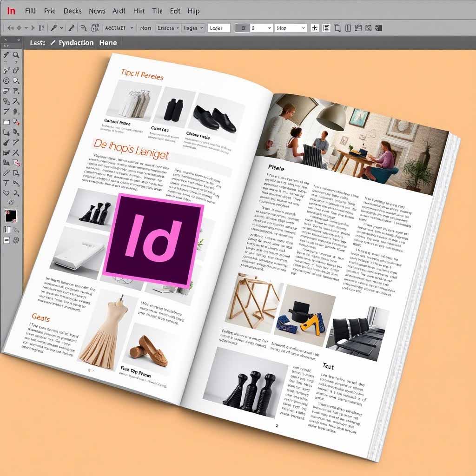Select the eyedropper tool in the left tools panel
The image size is (476, 476).
point(6,173)
